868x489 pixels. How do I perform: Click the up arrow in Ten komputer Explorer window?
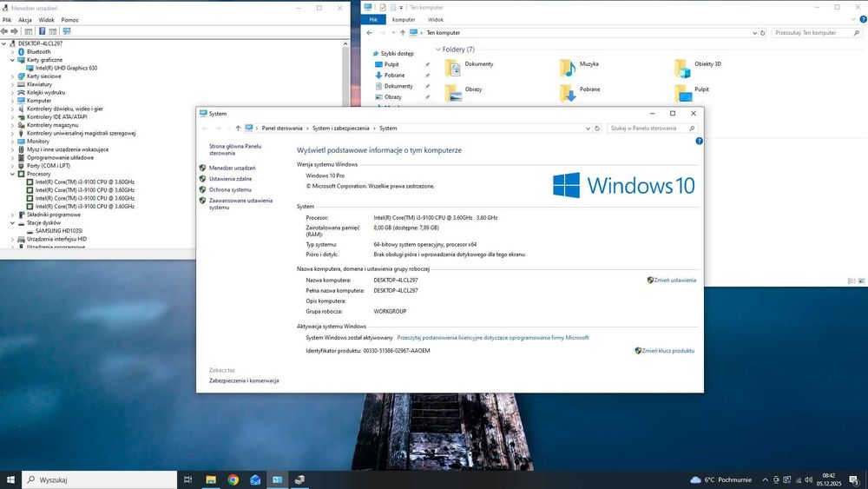(403, 33)
